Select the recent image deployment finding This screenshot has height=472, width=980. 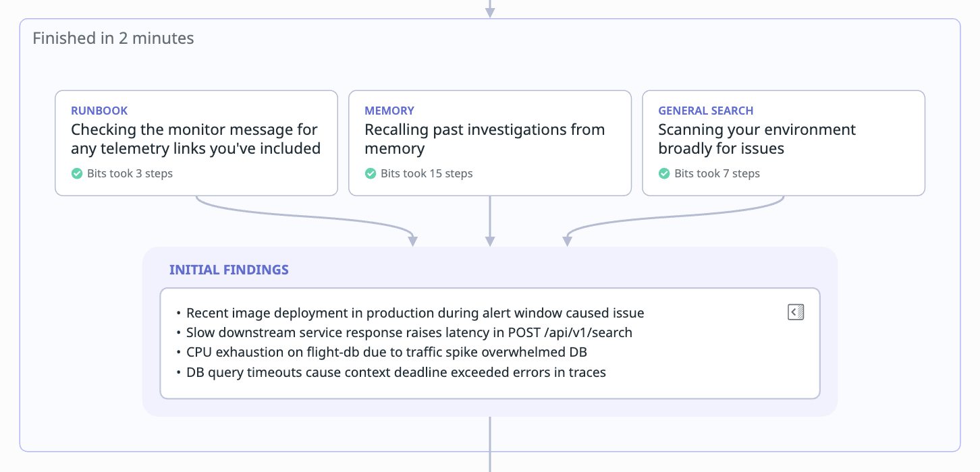point(415,313)
